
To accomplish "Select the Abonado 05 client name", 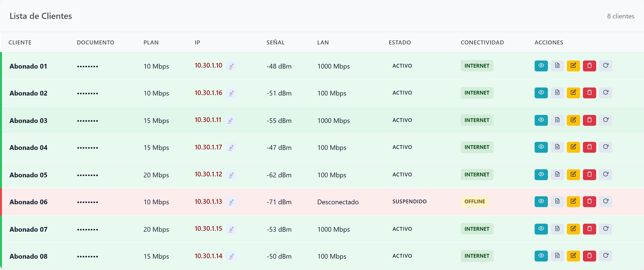I will [x=28, y=175].
